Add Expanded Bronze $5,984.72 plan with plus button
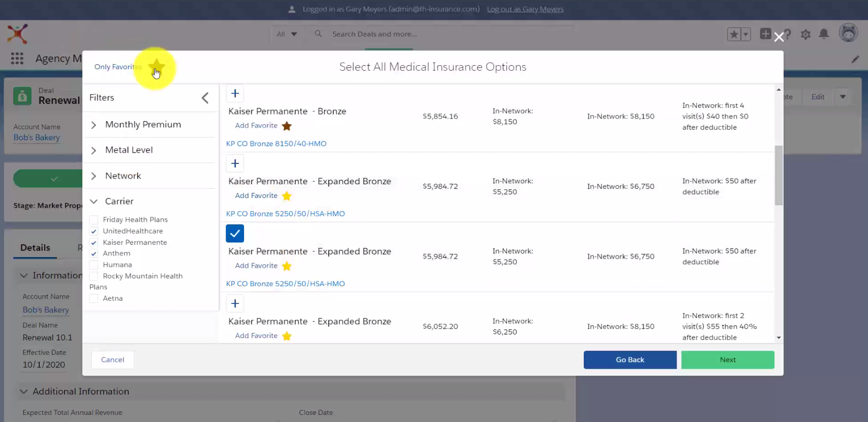 [235, 163]
